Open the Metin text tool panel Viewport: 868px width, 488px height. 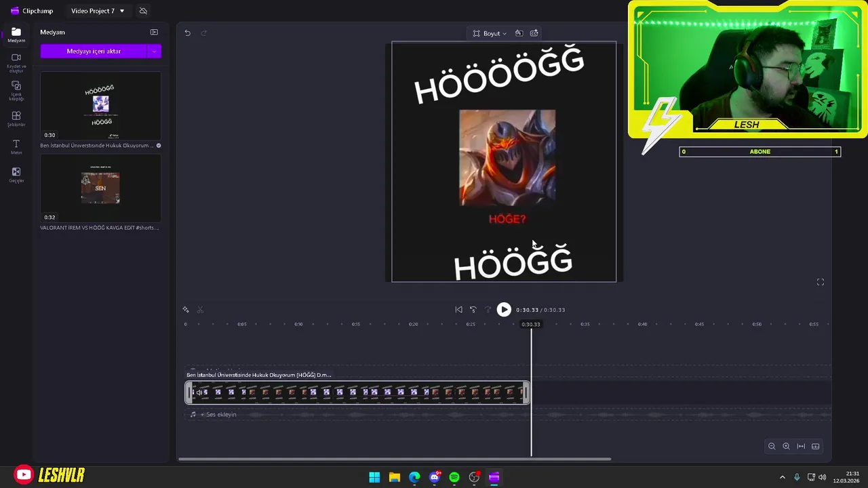tap(16, 147)
